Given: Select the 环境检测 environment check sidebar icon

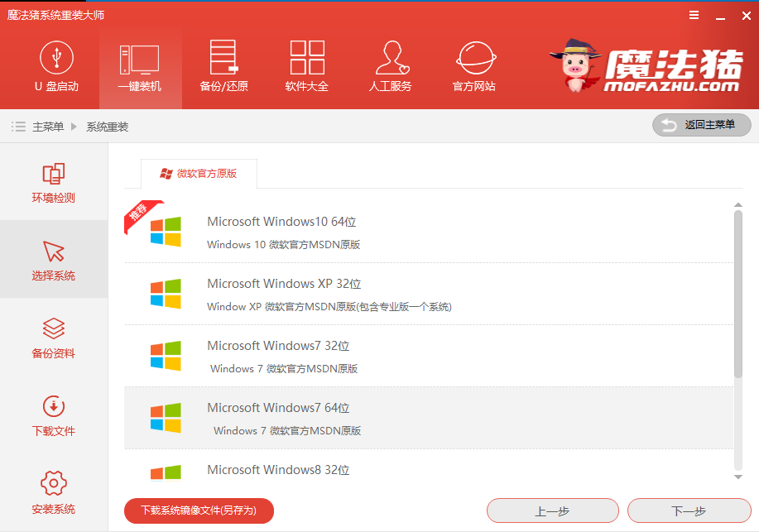Looking at the screenshot, I should [53, 182].
